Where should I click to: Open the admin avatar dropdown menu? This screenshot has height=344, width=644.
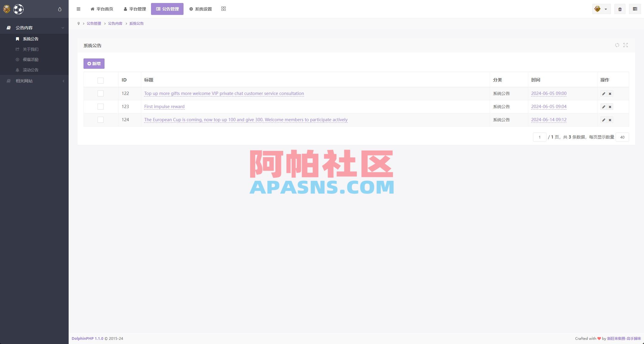601,9
